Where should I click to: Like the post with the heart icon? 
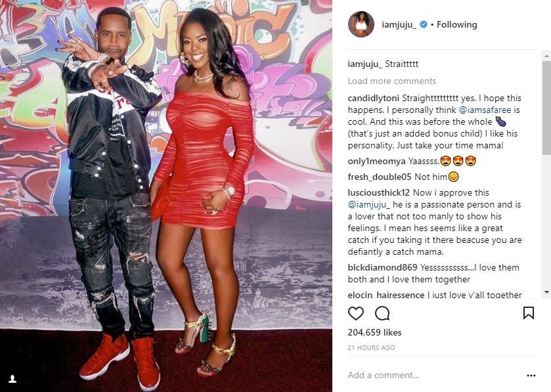(355, 313)
